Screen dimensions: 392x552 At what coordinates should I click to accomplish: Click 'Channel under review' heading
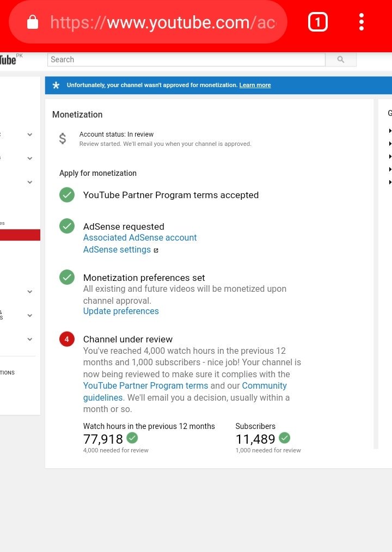128,339
